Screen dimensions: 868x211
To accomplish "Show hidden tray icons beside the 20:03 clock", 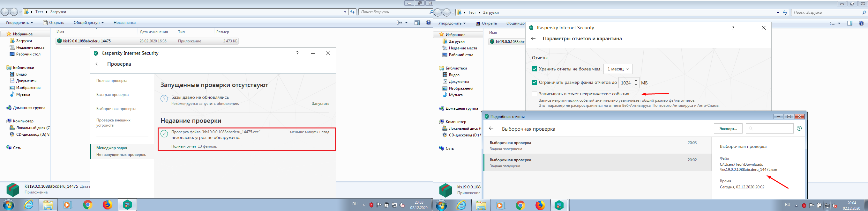I will tap(363, 205).
